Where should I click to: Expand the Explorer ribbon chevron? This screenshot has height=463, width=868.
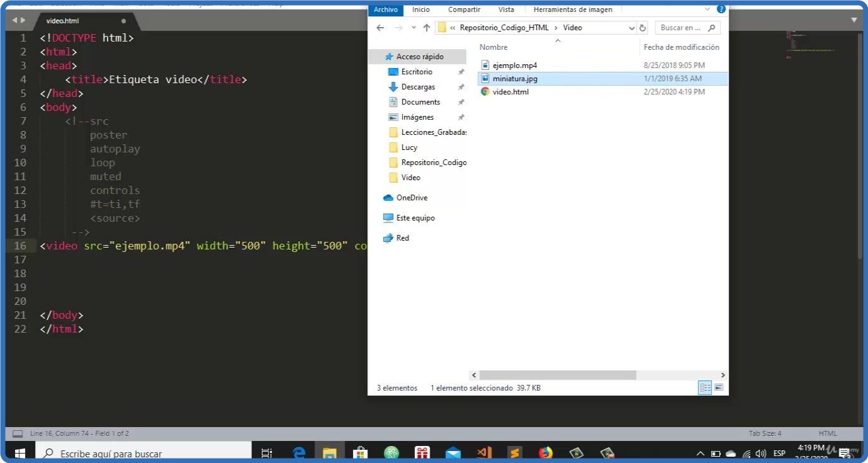pyautogui.click(x=708, y=9)
